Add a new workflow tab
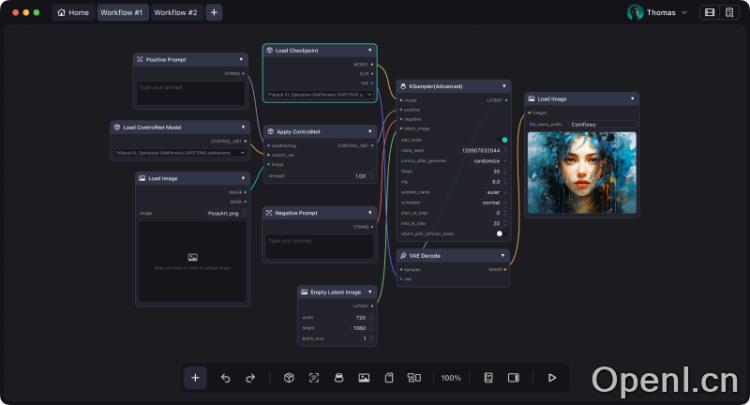This screenshot has height=405, width=750. (214, 13)
